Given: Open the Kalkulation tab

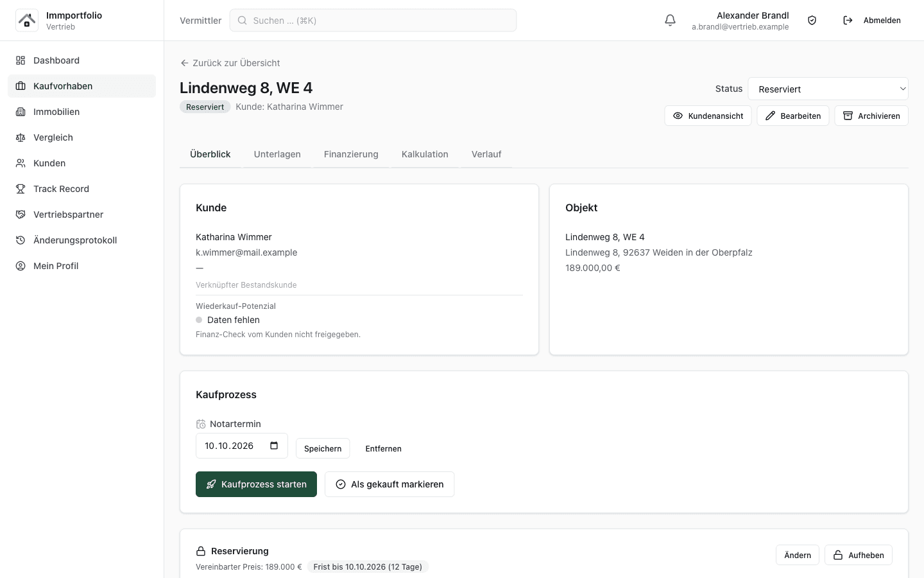Looking at the screenshot, I should (x=425, y=154).
